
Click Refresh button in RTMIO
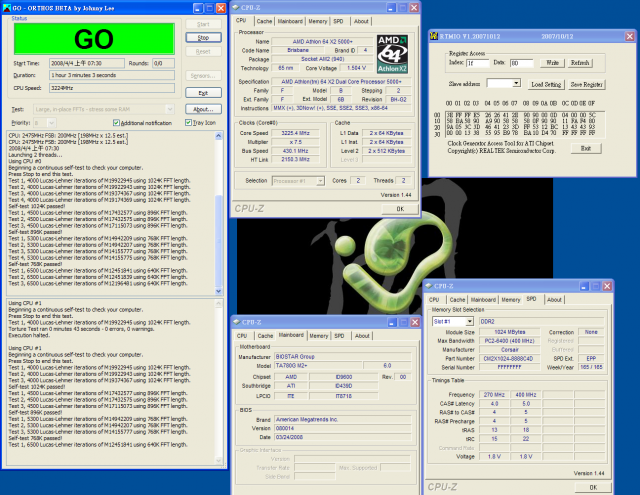click(x=580, y=63)
